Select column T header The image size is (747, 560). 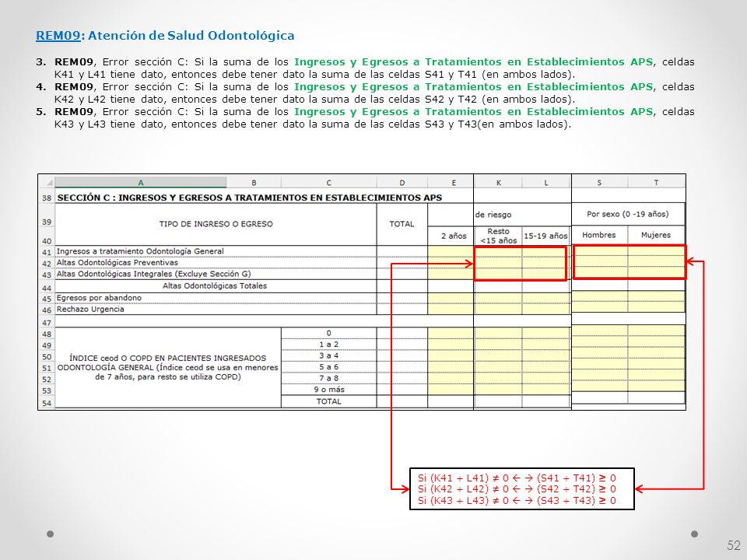pos(656,182)
